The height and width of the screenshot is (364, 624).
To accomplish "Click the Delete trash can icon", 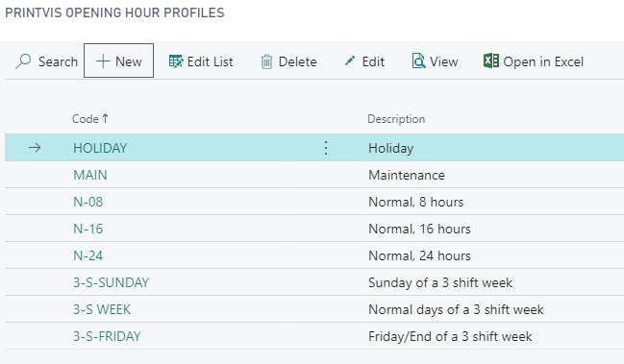I will coord(266,62).
